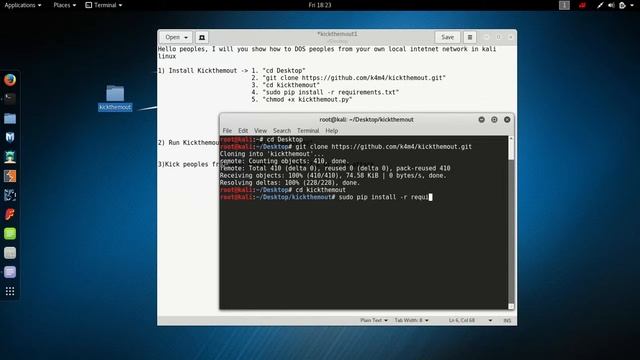Click the red recording indicator in top bar

click(x=582, y=5)
